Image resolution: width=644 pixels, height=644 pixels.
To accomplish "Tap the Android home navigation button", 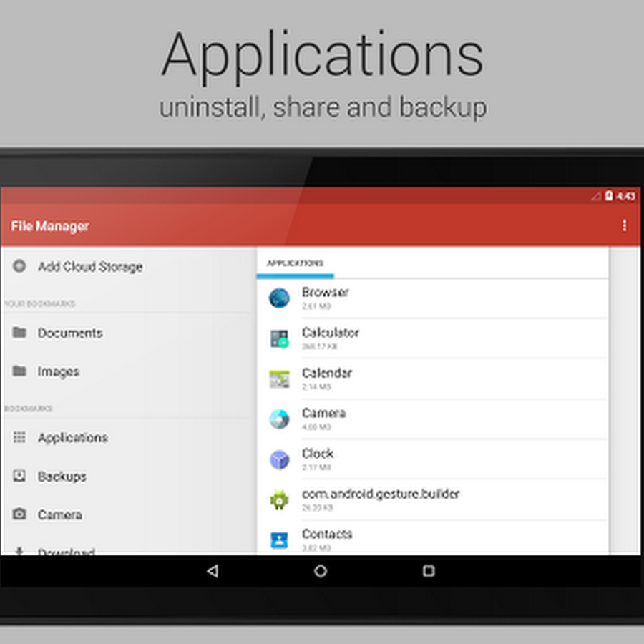I will (x=321, y=571).
